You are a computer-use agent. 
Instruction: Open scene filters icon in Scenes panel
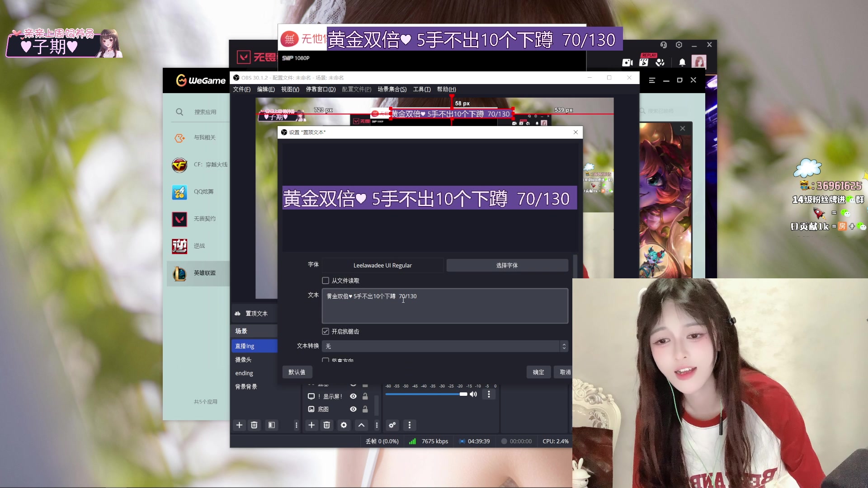(271, 425)
